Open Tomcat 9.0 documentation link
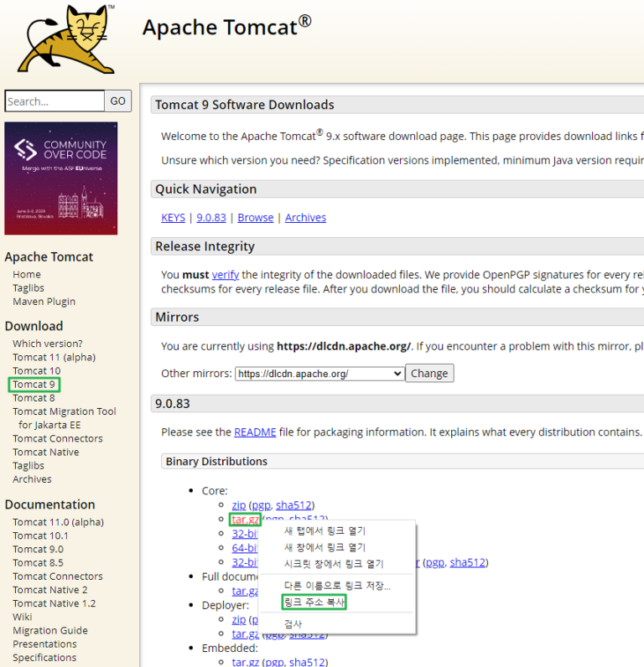 click(x=39, y=550)
